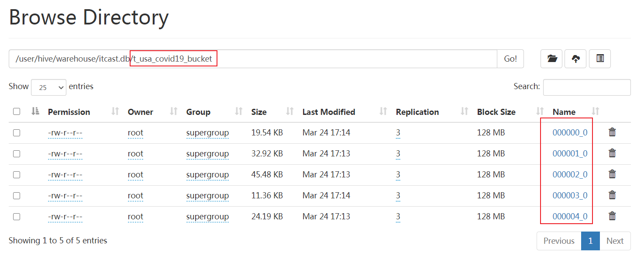
Task: Click the Block Size column header
Action: tap(496, 112)
